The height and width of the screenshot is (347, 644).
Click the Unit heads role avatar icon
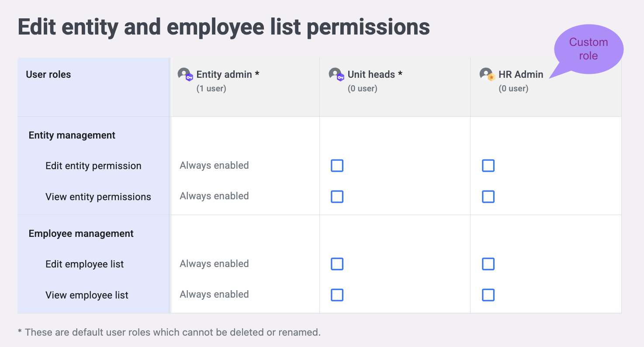336,74
